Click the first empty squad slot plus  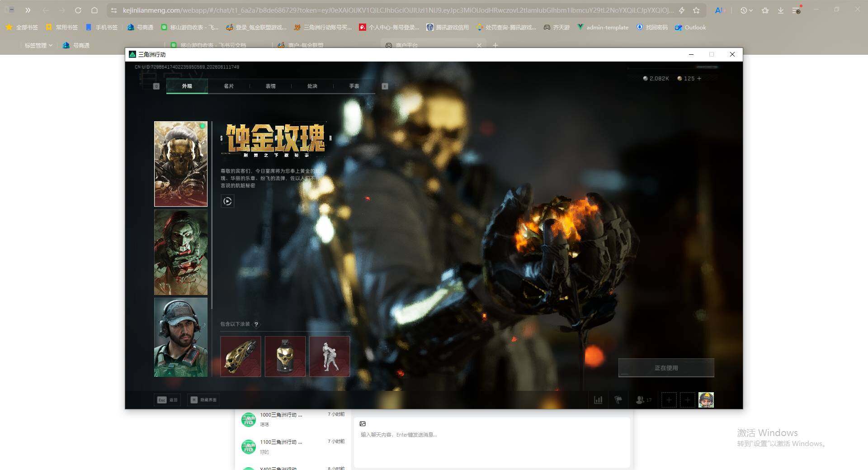669,400
